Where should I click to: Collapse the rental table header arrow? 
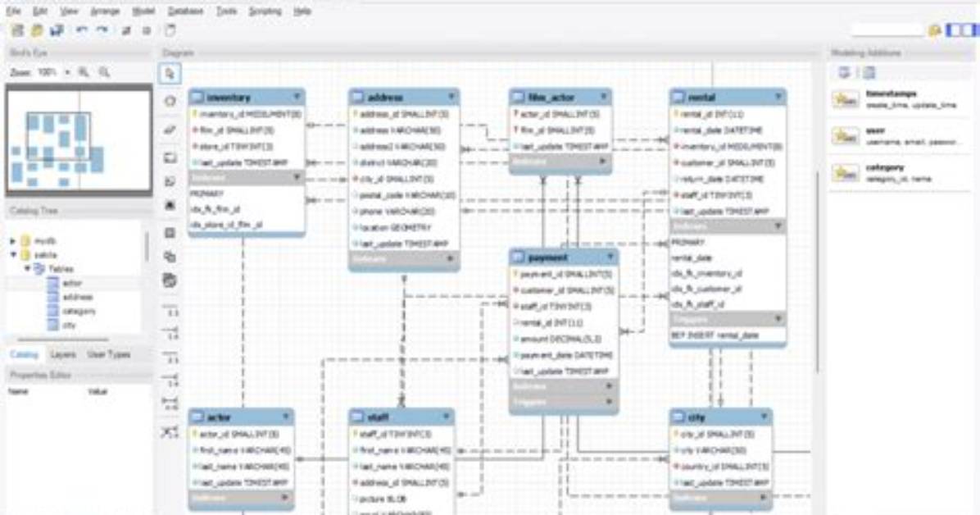778,97
